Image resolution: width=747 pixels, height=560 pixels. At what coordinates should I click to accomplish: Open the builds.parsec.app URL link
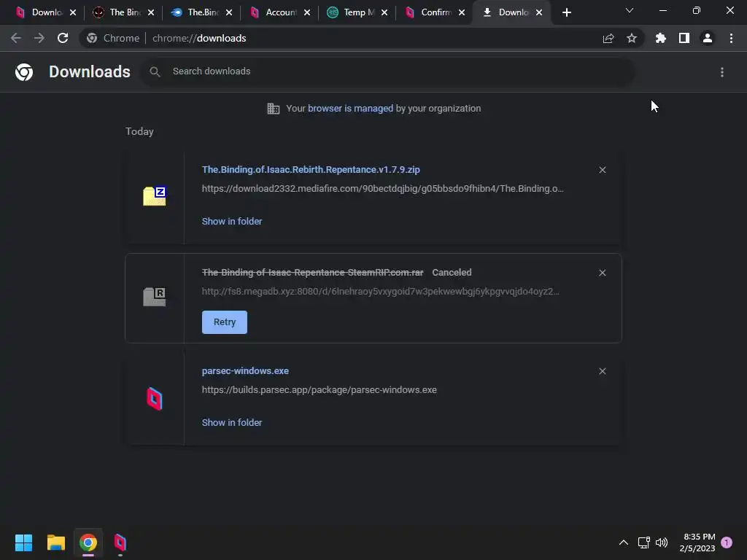click(320, 390)
